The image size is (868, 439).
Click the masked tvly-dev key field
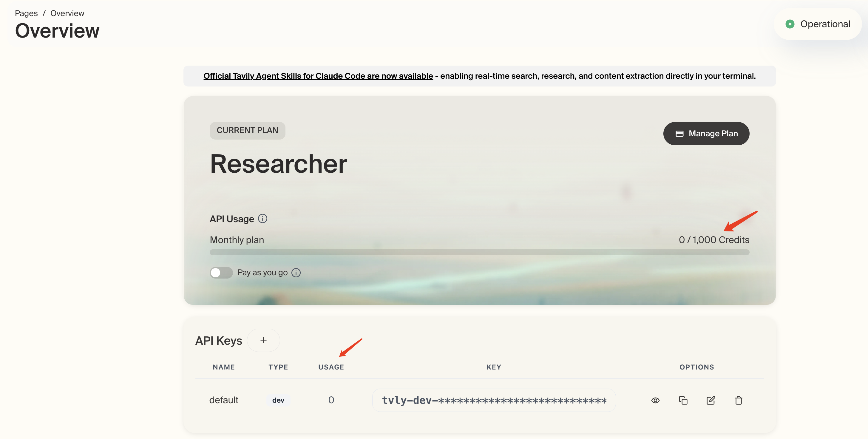494,400
